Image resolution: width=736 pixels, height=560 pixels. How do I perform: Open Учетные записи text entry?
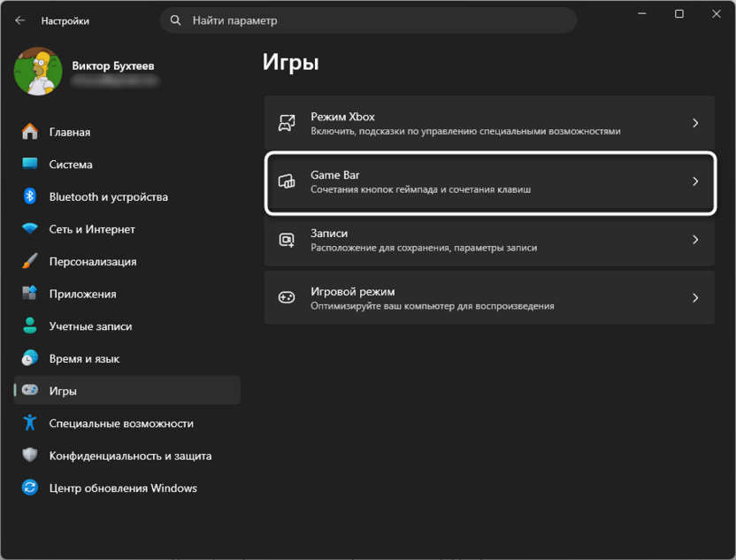tap(90, 326)
